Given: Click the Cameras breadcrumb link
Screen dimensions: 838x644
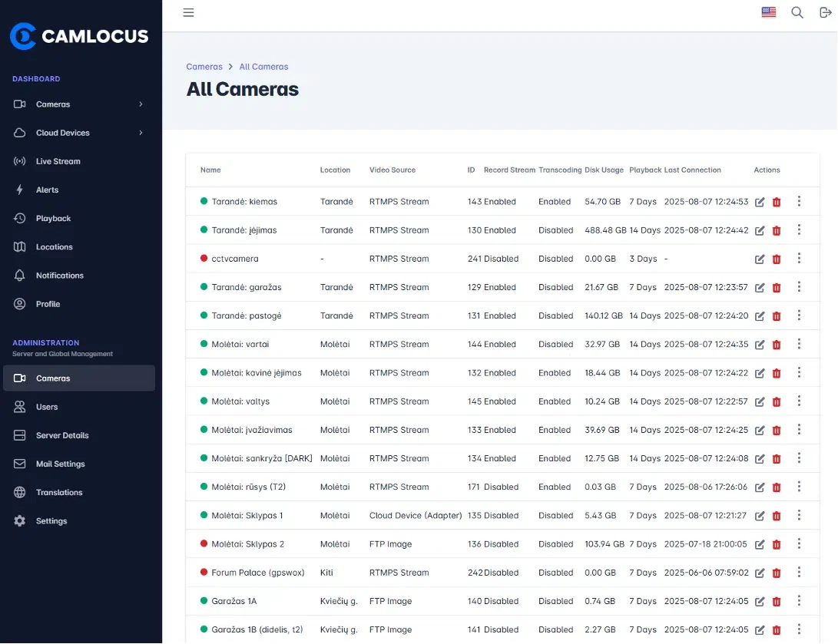Looking at the screenshot, I should pyautogui.click(x=204, y=67).
